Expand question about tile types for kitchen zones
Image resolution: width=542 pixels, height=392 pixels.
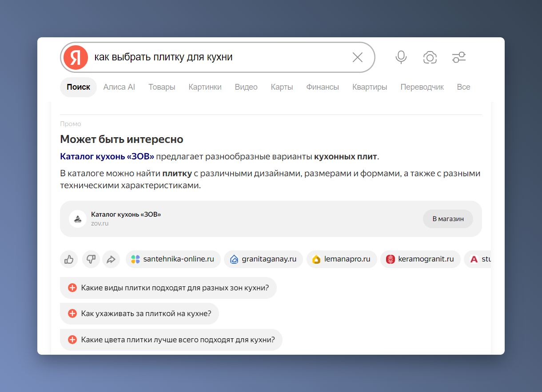tap(168, 288)
